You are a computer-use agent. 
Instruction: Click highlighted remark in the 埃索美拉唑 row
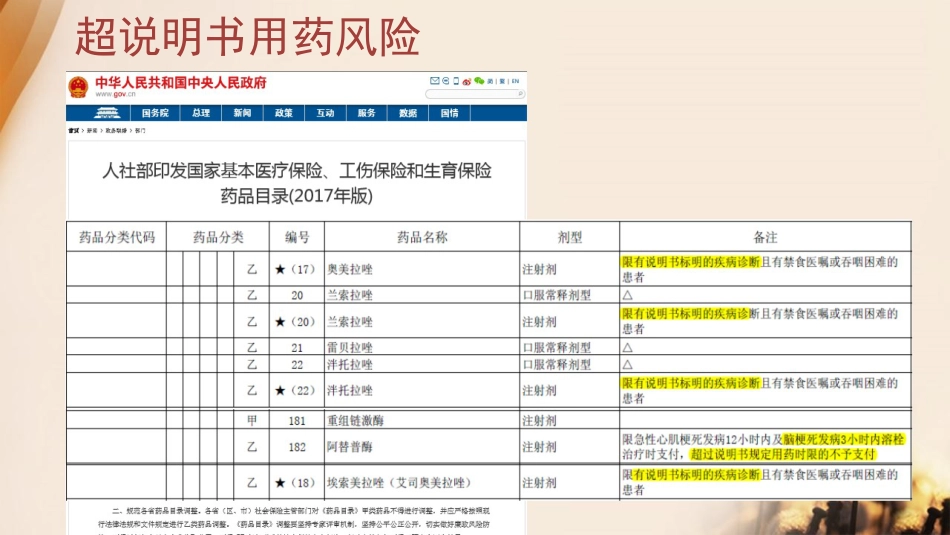click(697, 474)
